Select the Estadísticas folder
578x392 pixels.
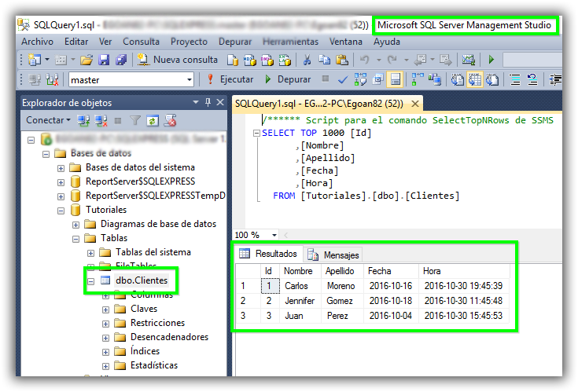pos(154,365)
